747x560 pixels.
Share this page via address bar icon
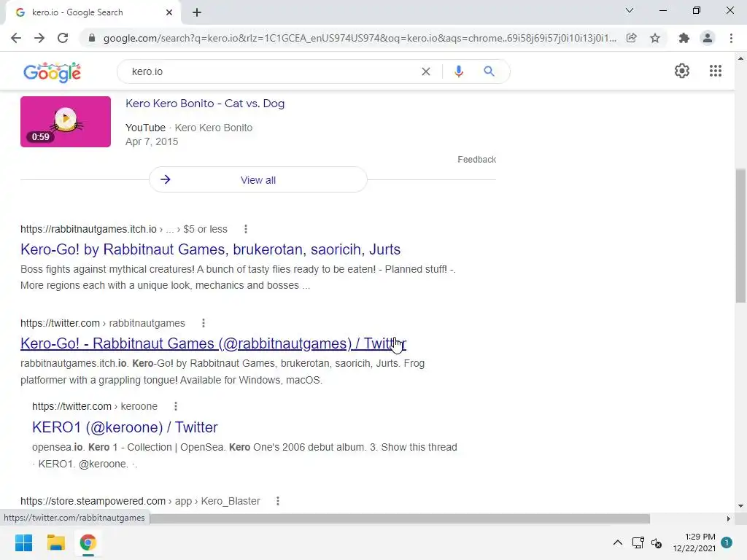click(631, 38)
